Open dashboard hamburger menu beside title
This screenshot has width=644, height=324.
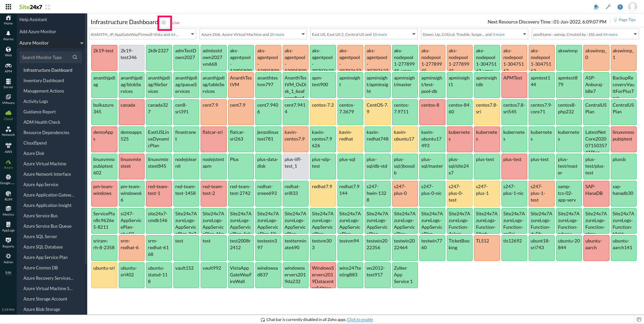(x=164, y=22)
